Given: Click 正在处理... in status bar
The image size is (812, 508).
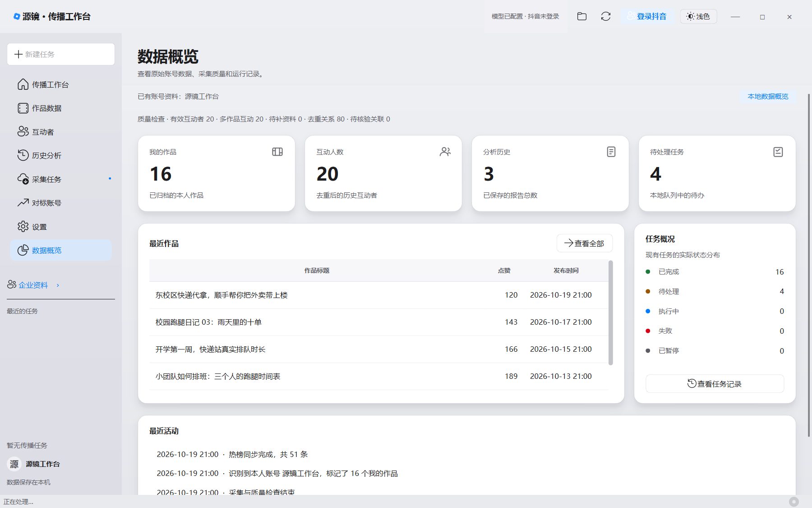Looking at the screenshot, I should point(18,502).
